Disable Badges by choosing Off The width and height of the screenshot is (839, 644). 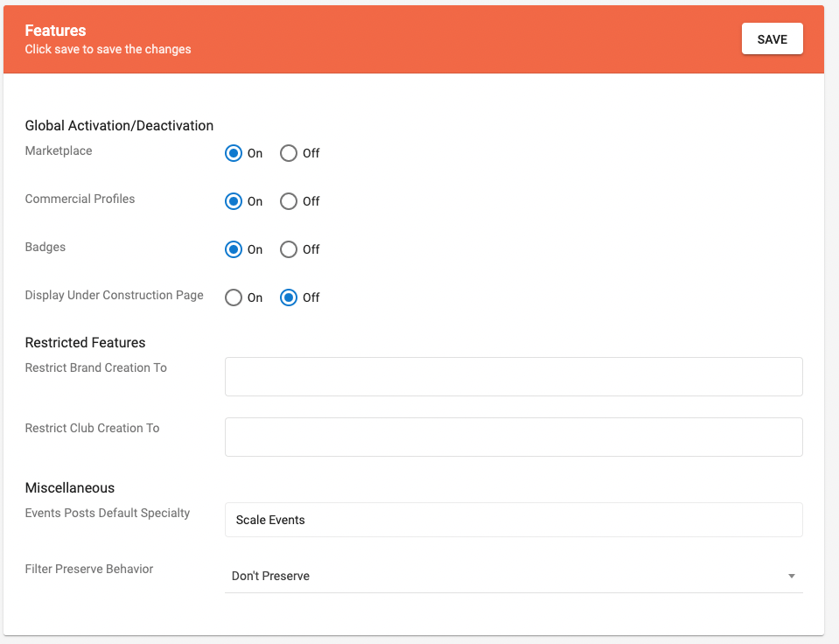(289, 249)
